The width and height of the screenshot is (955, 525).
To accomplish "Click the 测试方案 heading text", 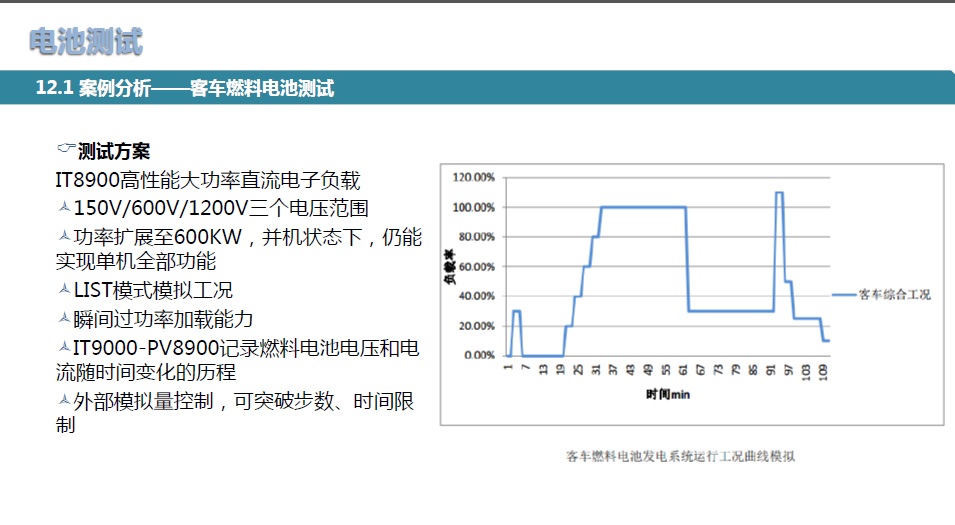I will (x=114, y=152).
